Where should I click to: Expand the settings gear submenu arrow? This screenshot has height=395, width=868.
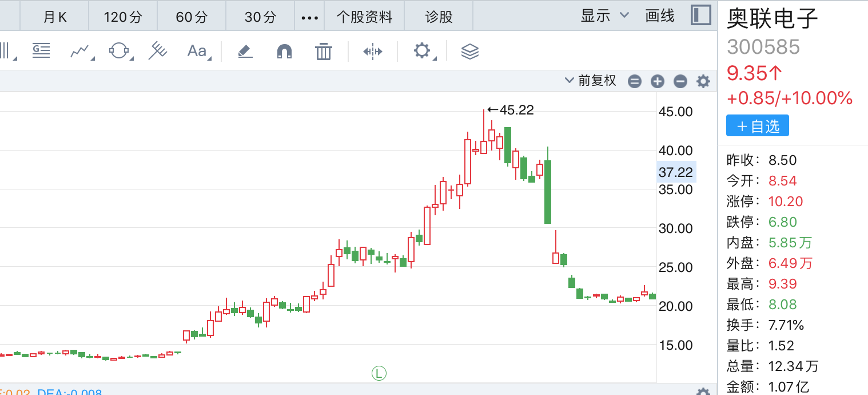(x=435, y=58)
